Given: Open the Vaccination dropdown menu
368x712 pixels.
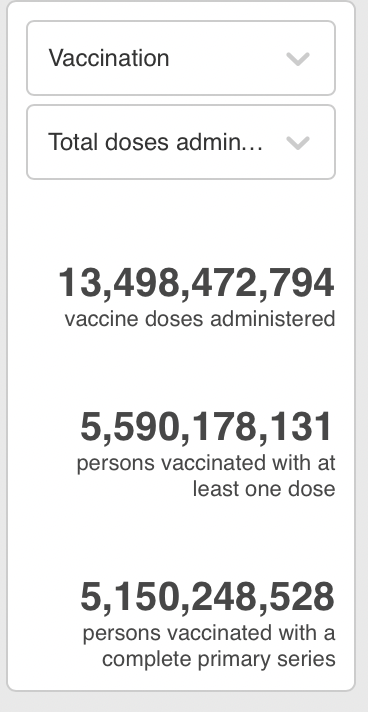Looking at the screenshot, I should [x=181, y=58].
